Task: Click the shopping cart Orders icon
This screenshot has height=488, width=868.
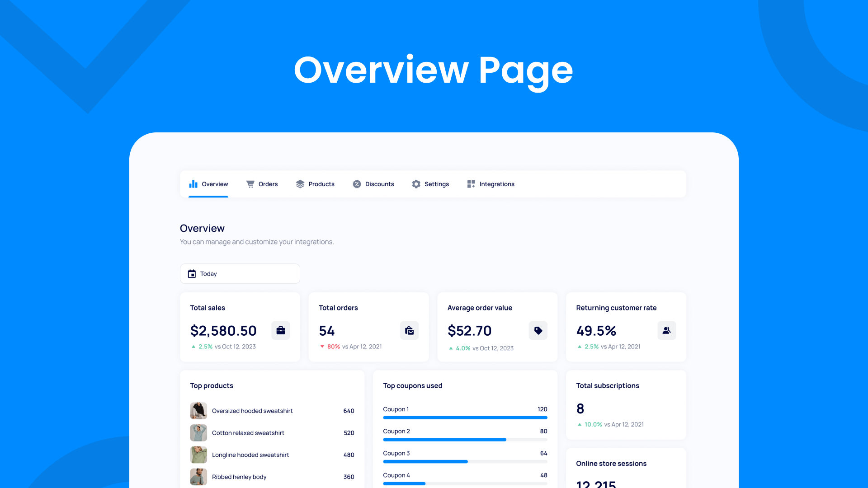Action: pyautogui.click(x=250, y=184)
